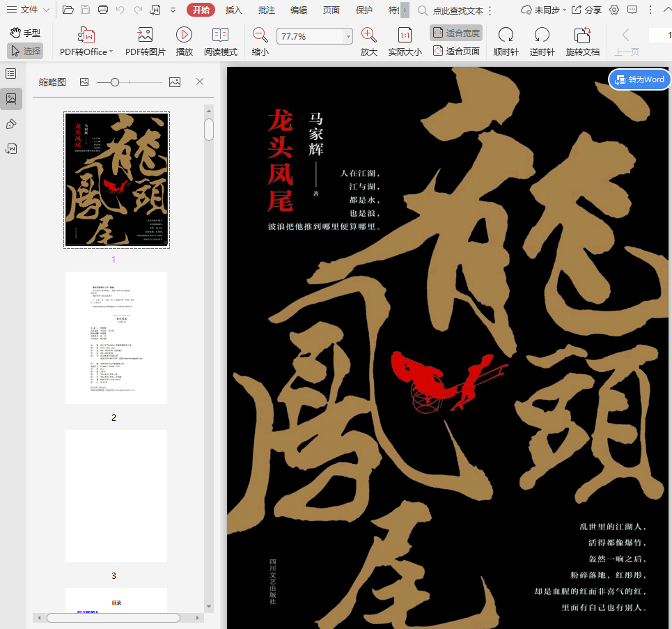Go to 上一页 previous page
The image size is (672, 629).
tap(627, 41)
